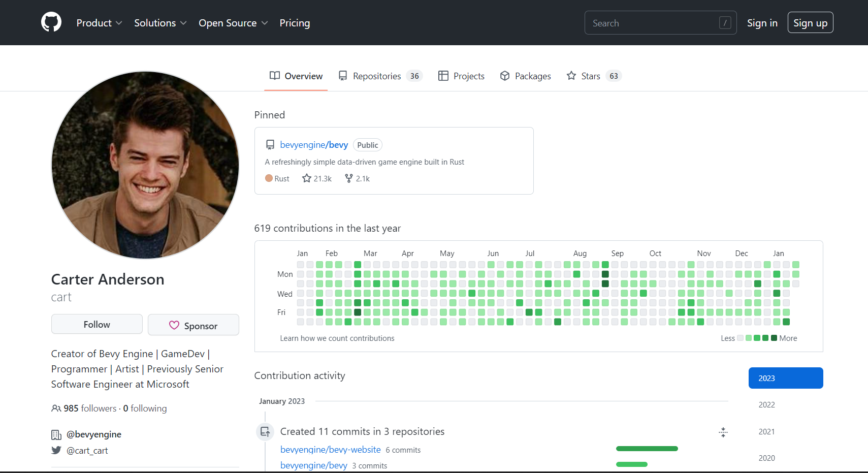Collapse the January commit activity section
This screenshot has width=868, height=473.
pyautogui.click(x=723, y=432)
